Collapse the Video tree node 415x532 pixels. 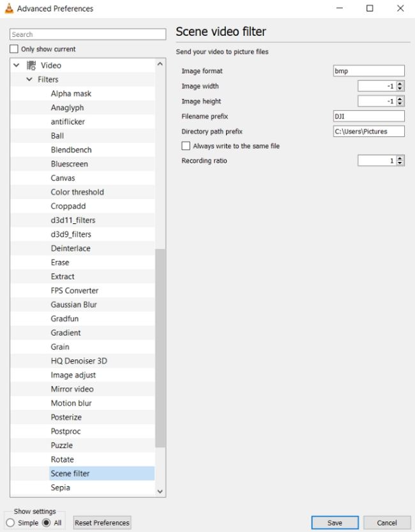coord(17,65)
